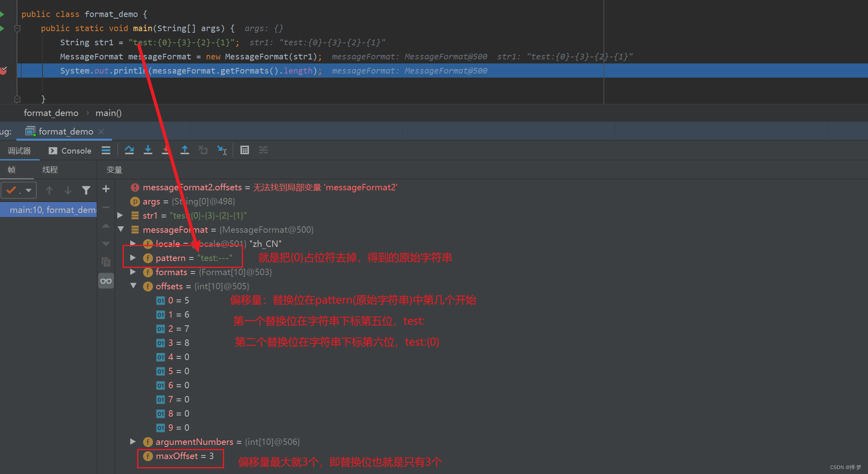This screenshot has height=474, width=868.
Task: Collapse the main method fold marker
Action: (17, 28)
